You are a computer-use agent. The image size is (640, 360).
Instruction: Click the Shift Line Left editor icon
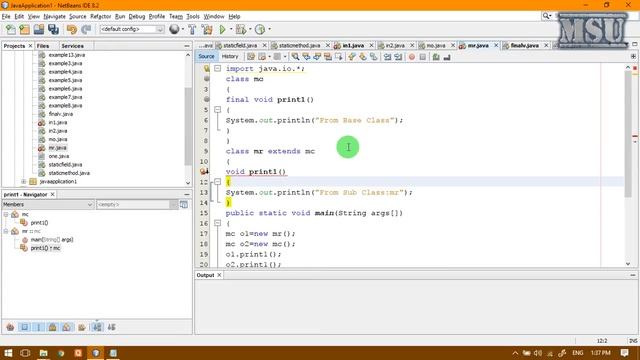[x=387, y=57]
